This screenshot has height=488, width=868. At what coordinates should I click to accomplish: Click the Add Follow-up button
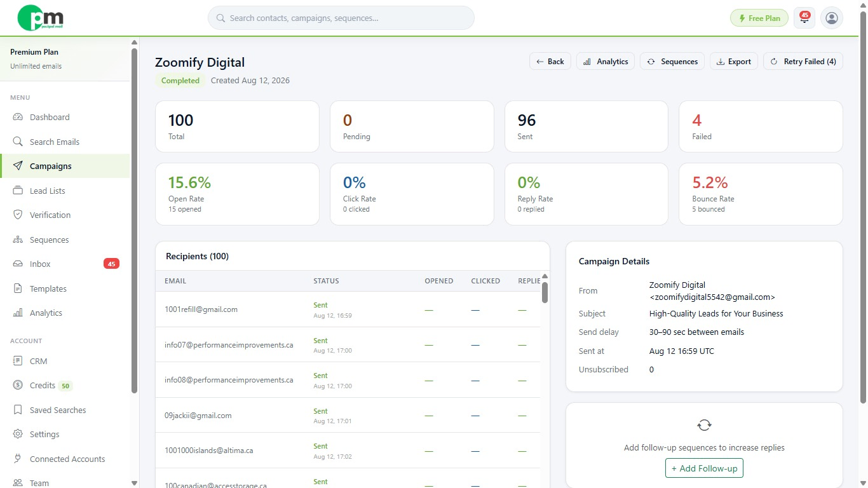pos(704,468)
